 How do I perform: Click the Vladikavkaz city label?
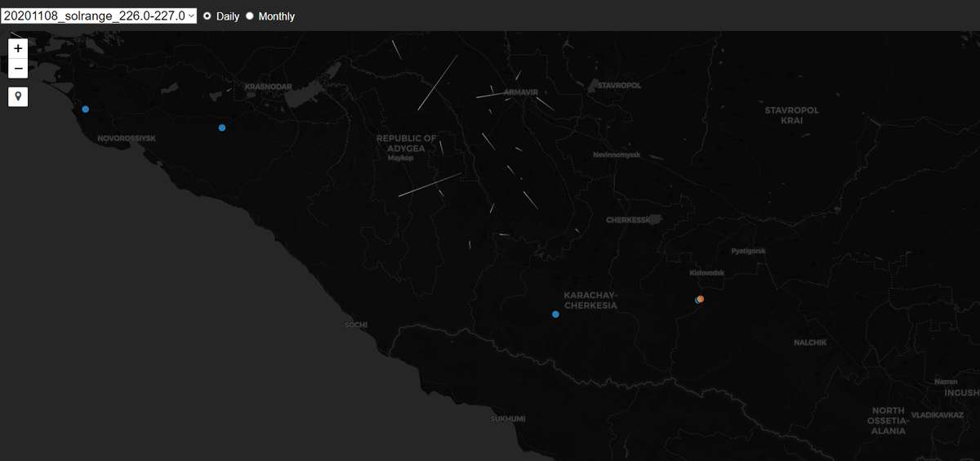point(936,415)
